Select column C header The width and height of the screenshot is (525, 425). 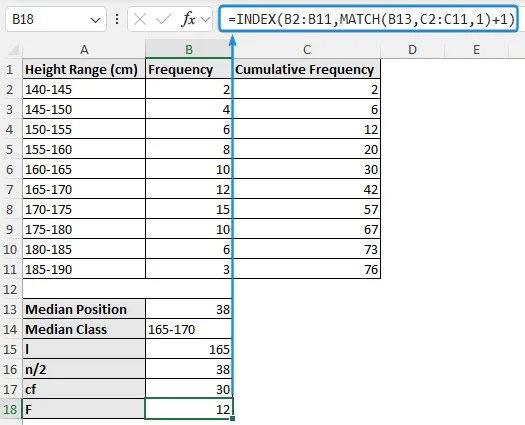click(x=307, y=50)
